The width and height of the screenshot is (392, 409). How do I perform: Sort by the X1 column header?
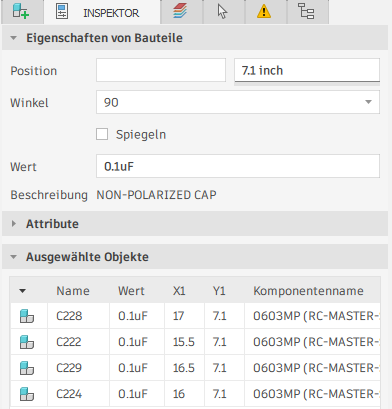pyautogui.click(x=179, y=291)
